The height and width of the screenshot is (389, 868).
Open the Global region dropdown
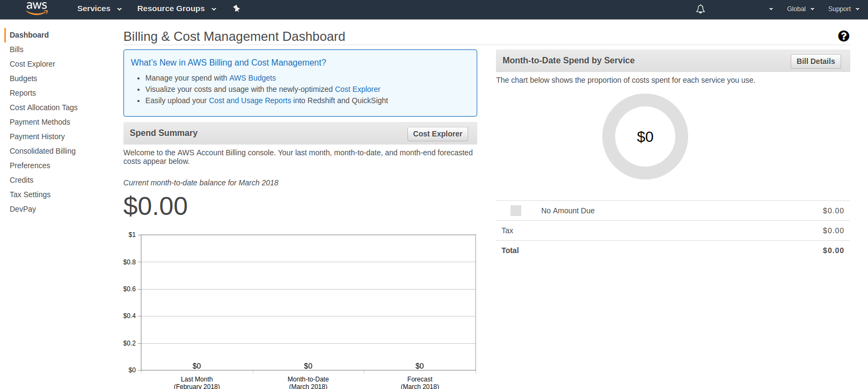click(x=800, y=9)
